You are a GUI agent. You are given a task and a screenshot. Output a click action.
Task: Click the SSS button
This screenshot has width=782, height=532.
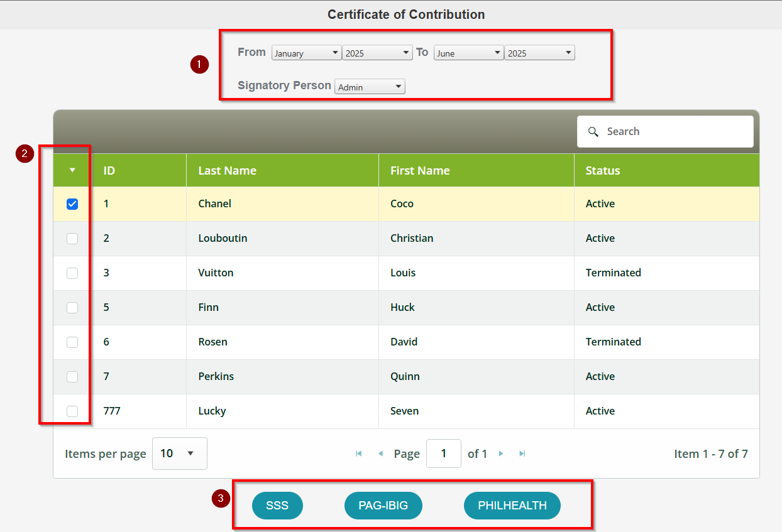click(x=277, y=505)
